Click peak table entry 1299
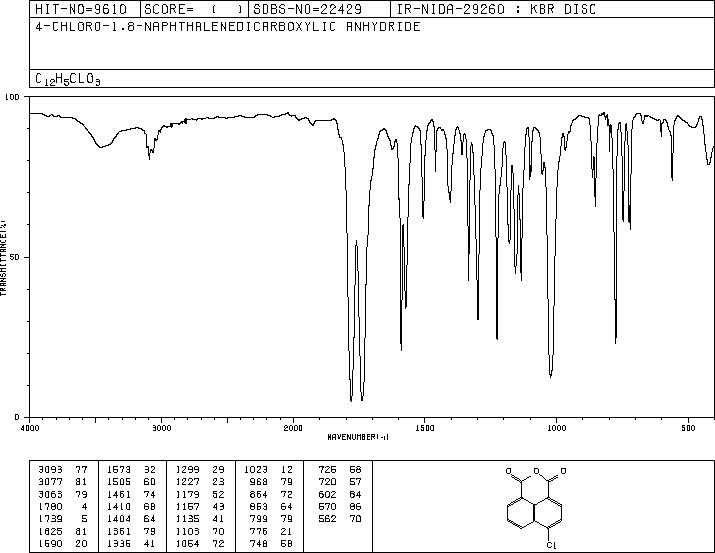715x553 pixels. click(x=187, y=470)
